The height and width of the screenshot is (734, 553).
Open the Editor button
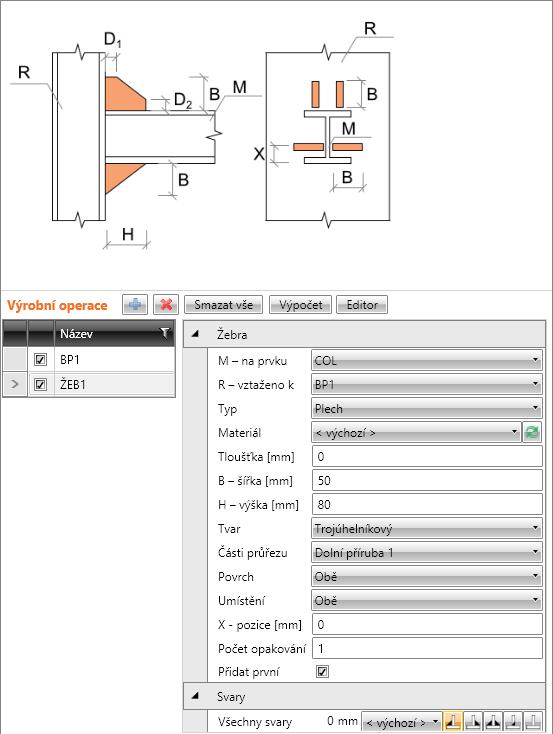(x=362, y=305)
